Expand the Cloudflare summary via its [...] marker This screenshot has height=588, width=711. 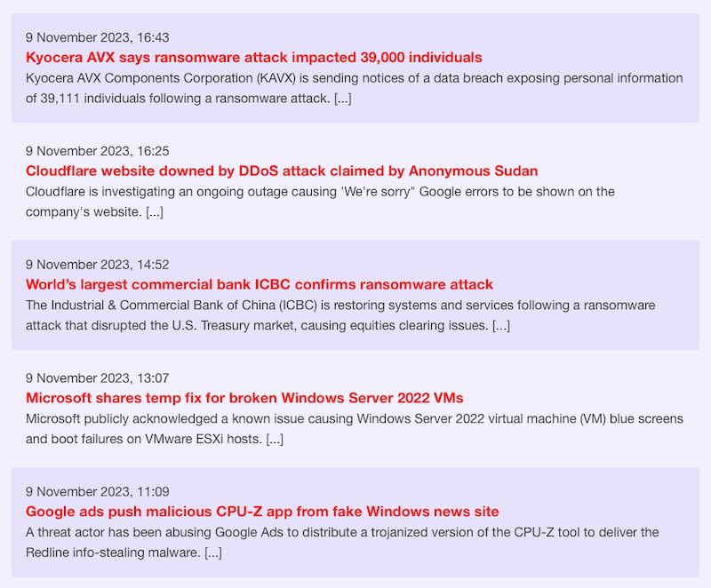coord(155,212)
